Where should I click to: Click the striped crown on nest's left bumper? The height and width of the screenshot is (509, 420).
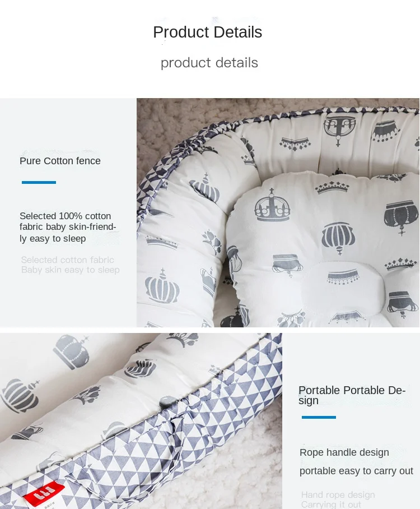pyautogui.click(x=162, y=286)
